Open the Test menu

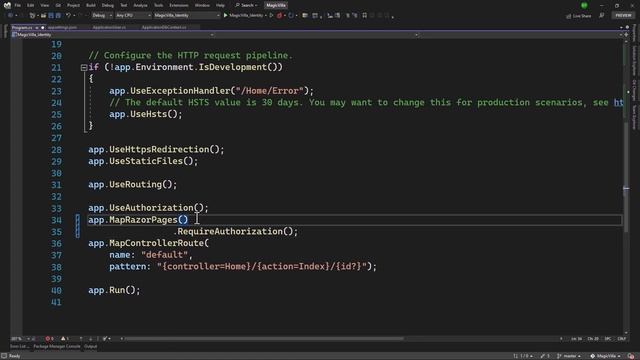click(x=124, y=5)
